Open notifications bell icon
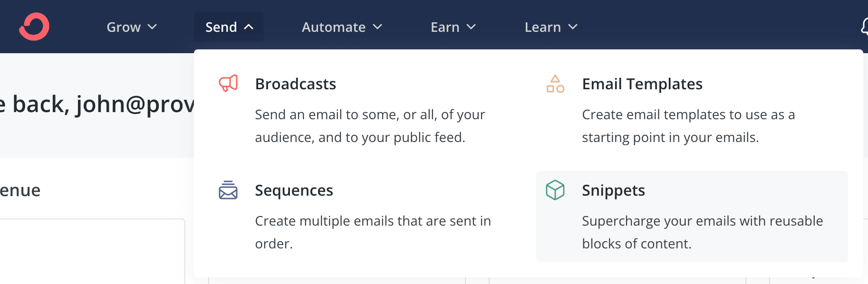868x284 pixels. [865, 27]
